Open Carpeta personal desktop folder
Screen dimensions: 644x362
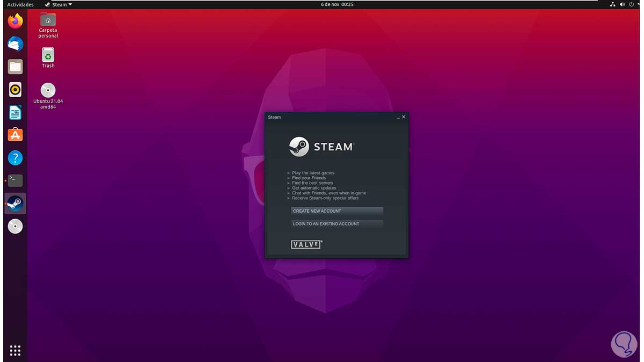(x=48, y=25)
